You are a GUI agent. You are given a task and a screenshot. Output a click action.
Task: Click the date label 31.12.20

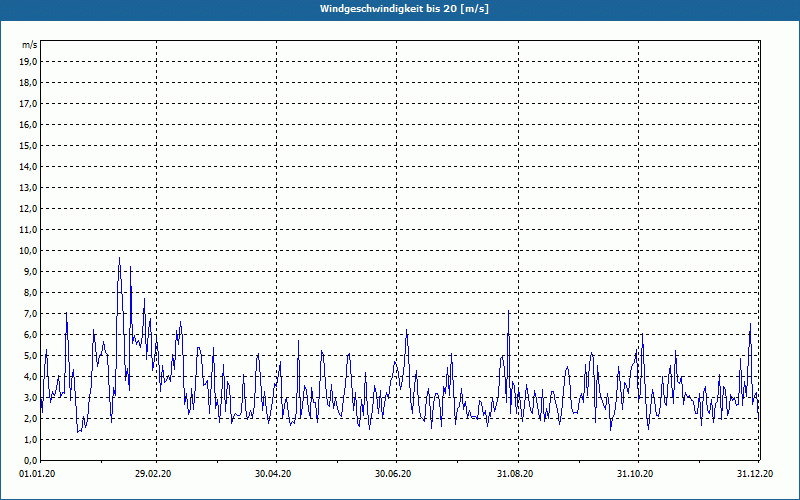pos(755,474)
